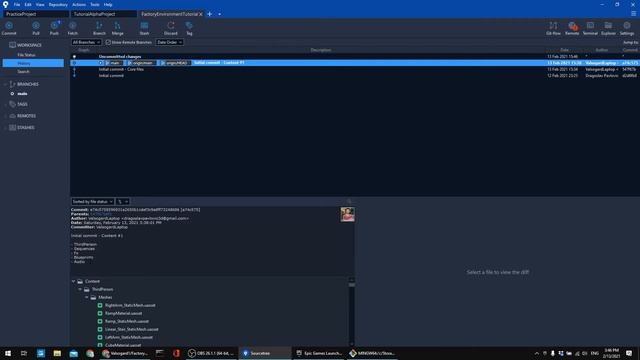Screen dimensions: 640x360
Task: Click the Discard toolbar icon
Action: (x=171, y=28)
